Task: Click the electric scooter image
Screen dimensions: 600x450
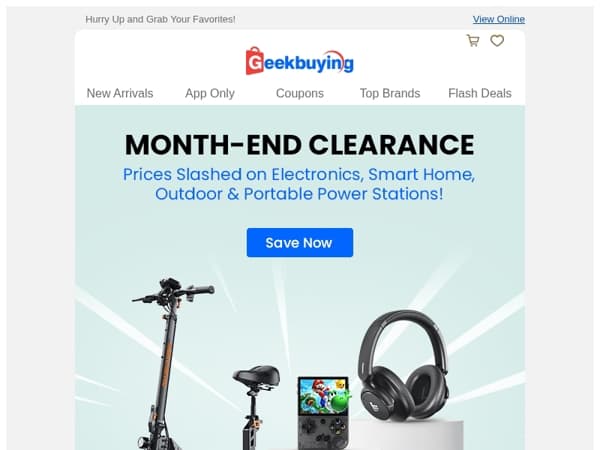Action: click(172, 364)
